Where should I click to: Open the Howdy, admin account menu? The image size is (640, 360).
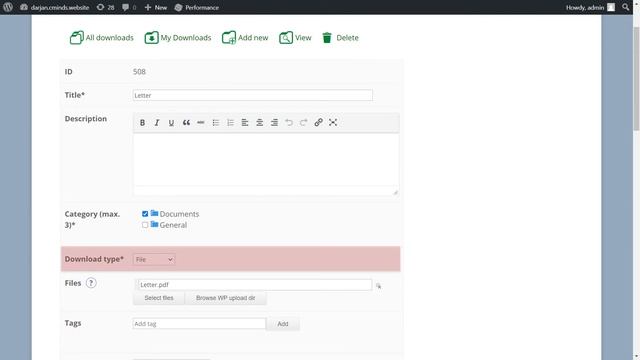590,7
